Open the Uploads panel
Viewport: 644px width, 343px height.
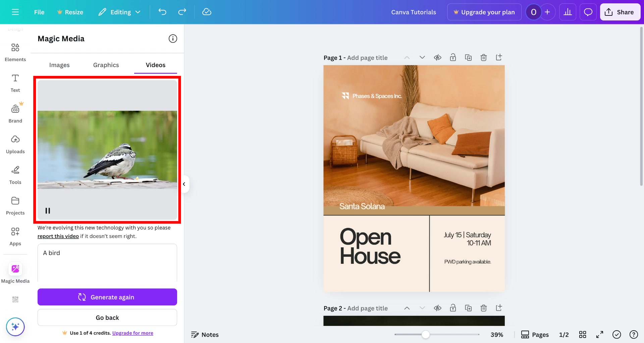pyautogui.click(x=15, y=144)
